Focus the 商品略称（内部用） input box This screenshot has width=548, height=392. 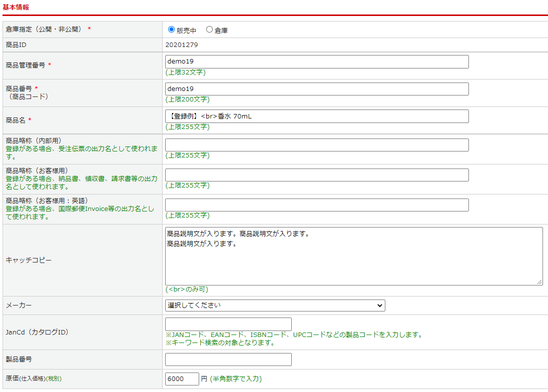point(317,145)
